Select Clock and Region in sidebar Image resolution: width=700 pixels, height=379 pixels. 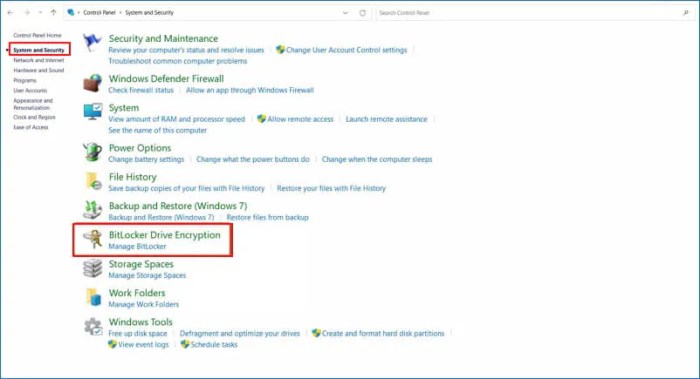click(34, 117)
